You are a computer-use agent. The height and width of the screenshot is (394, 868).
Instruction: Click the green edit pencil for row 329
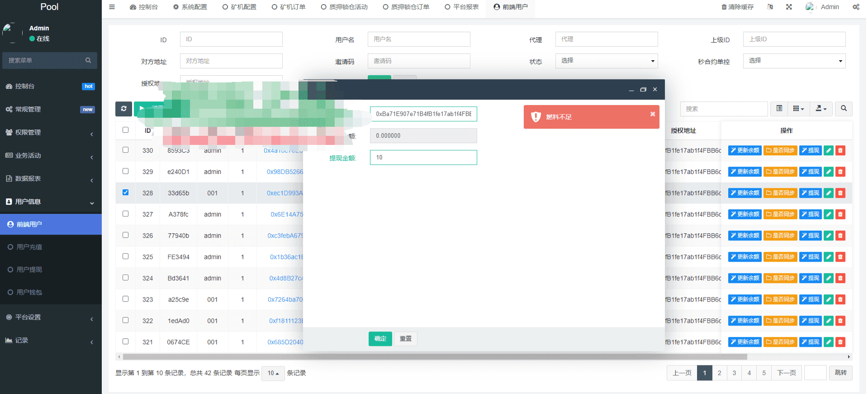pyautogui.click(x=829, y=172)
